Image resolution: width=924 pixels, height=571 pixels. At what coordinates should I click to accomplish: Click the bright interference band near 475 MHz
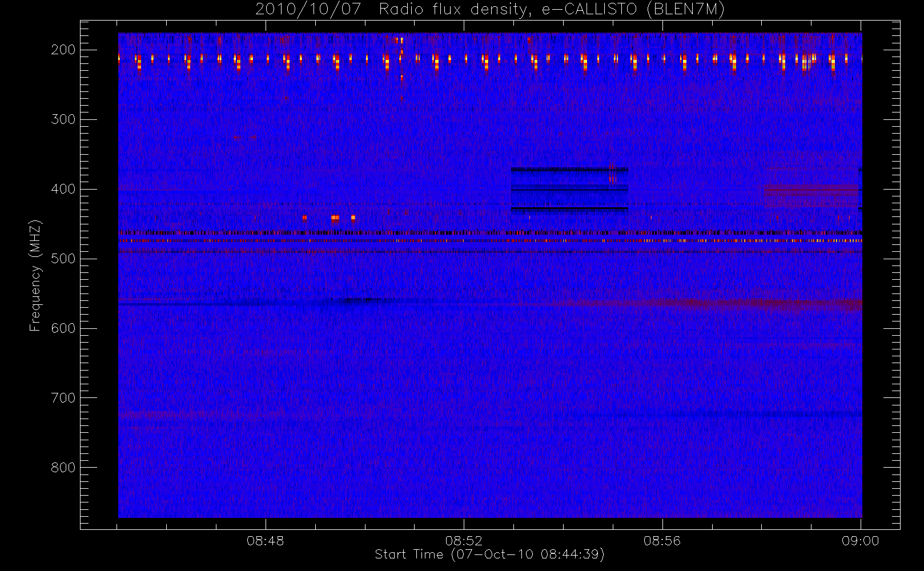click(490, 240)
